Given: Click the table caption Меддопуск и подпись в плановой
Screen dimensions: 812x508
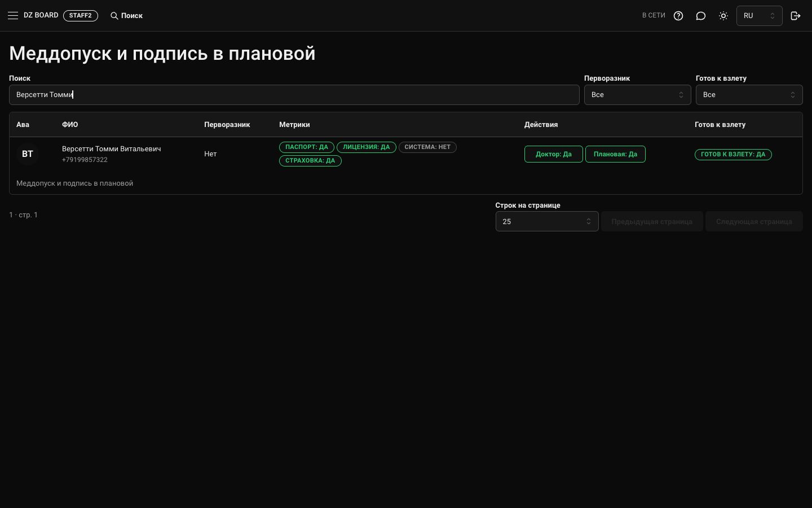Looking at the screenshot, I should pyautogui.click(x=74, y=183).
